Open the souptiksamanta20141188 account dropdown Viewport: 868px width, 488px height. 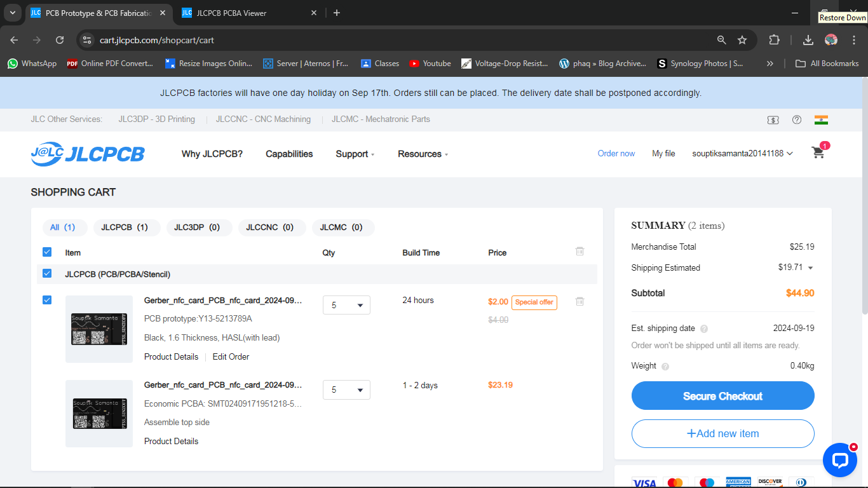point(742,153)
